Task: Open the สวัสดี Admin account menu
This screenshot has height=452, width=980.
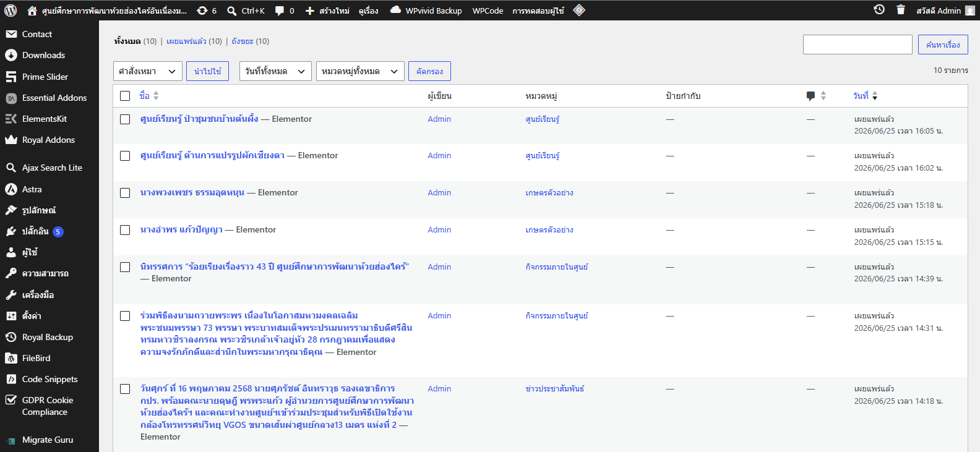Action: pos(945,11)
